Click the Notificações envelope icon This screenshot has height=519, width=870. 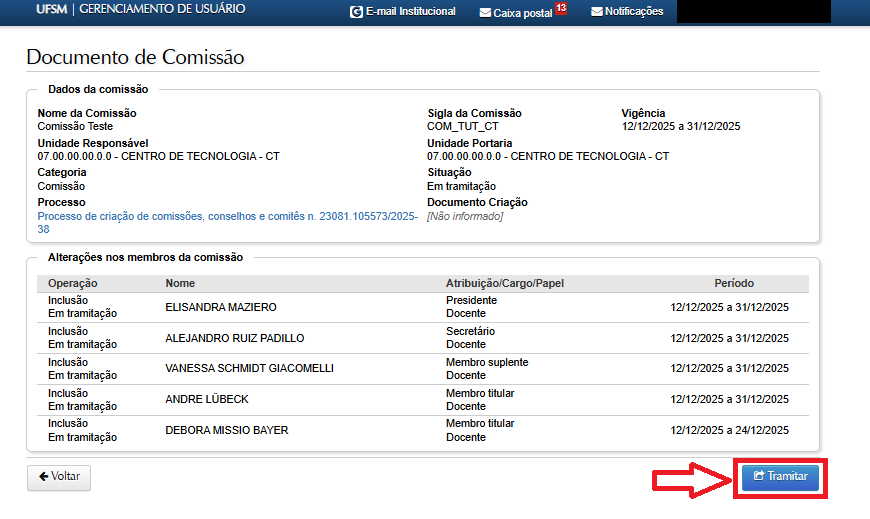pyautogui.click(x=597, y=12)
